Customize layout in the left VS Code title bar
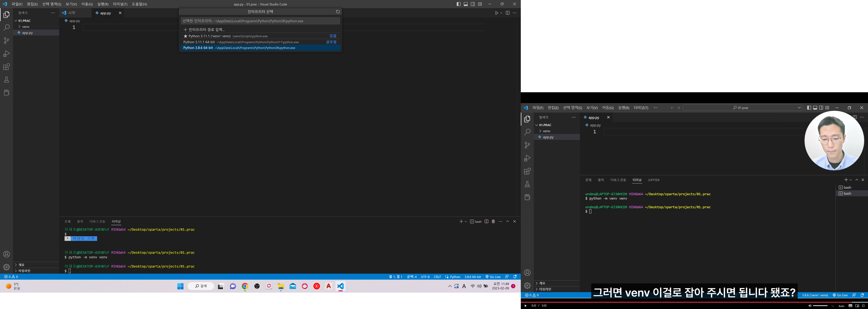 pyautogui.click(x=480, y=4)
